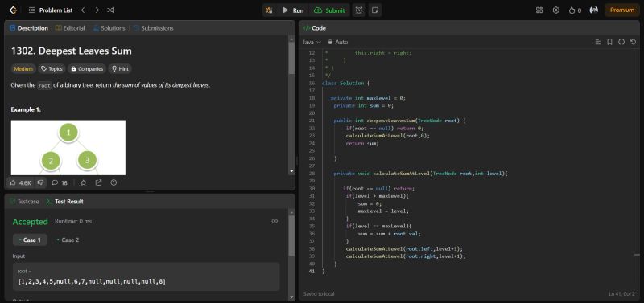This screenshot has width=644, height=303.
Task: Click 'Saved to local' status text
Action: (x=319, y=294)
